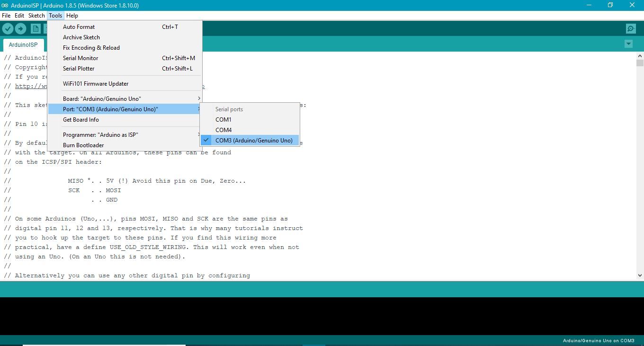Switch to the ArduinoISP tab
The width and height of the screenshot is (644, 346).
point(23,44)
